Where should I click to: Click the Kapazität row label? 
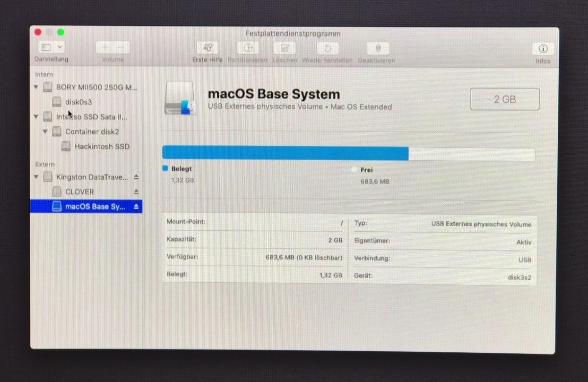[x=181, y=239]
